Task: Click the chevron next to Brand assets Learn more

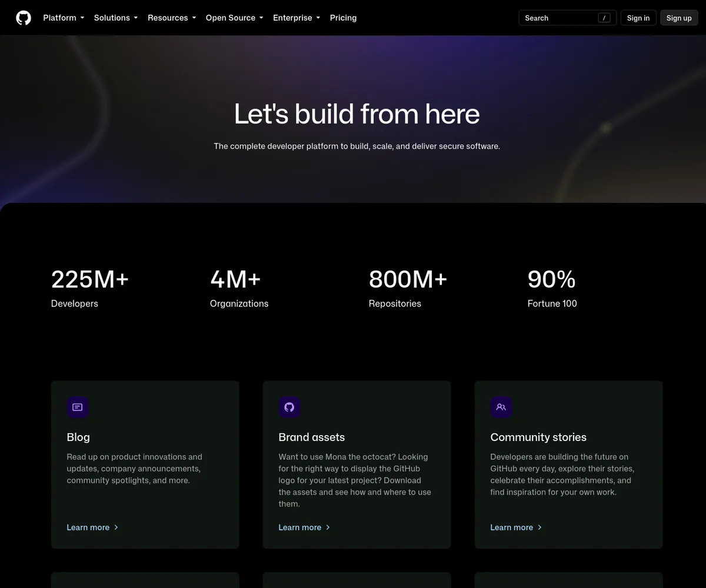Action: click(328, 527)
